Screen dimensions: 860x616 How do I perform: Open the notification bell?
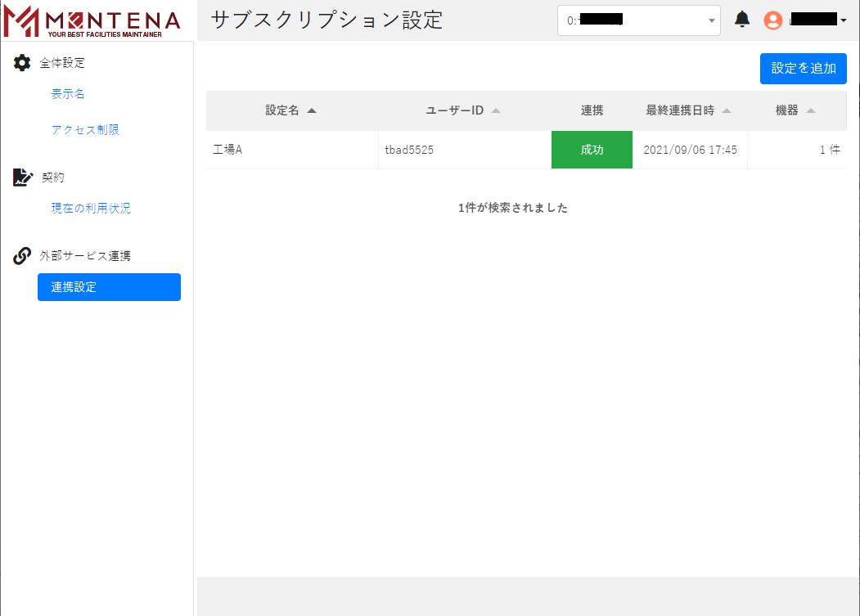tap(742, 20)
